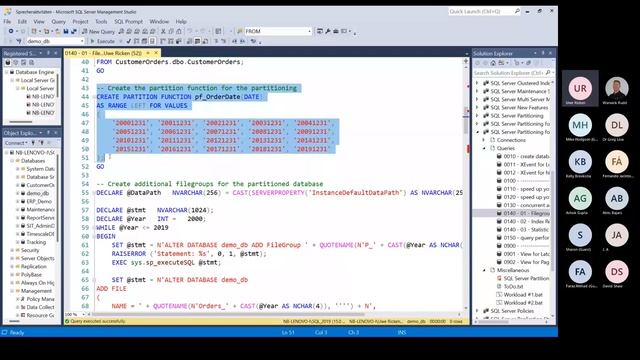Open the View menu
The height and width of the screenshot is (360, 640).
click(39, 22)
